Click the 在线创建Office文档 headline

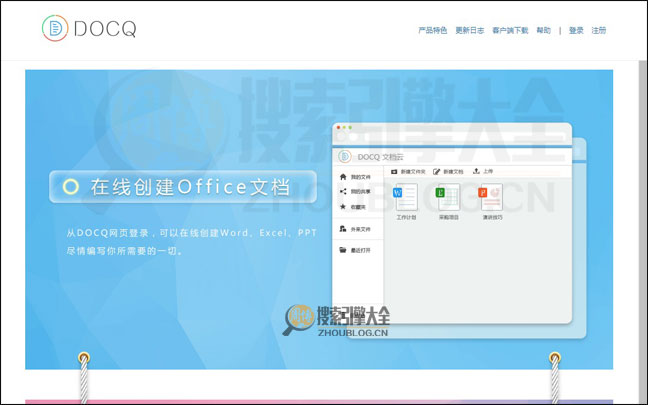(190, 187)
